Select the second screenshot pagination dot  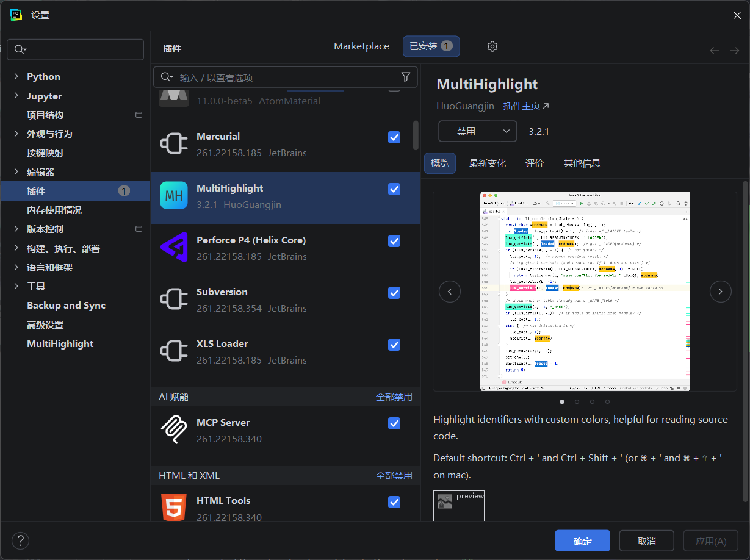577,401
